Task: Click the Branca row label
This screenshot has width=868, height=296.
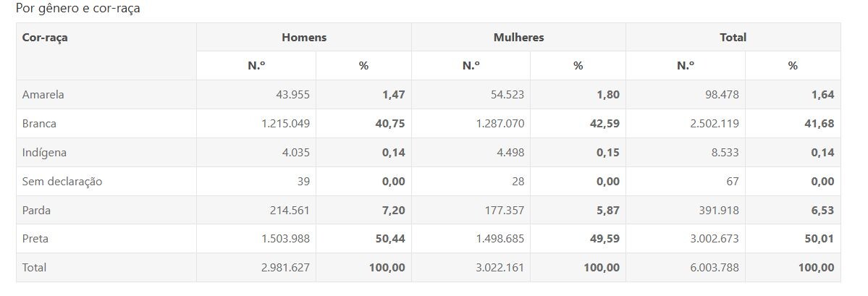Action: 39,124
